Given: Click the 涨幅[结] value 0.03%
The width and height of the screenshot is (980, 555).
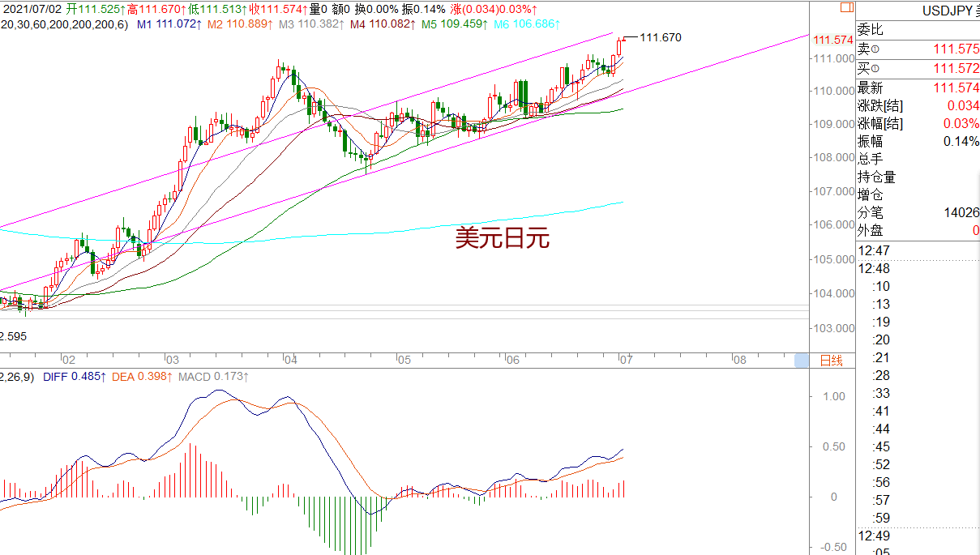Looking at the screenshot, I should [x=961, y=124].
